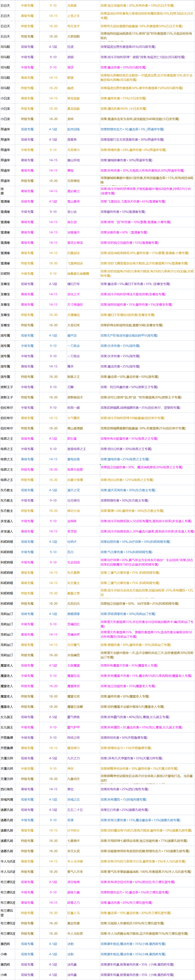
Task: Click the 魔雷降世 skill cell
Action: (74, 686)
